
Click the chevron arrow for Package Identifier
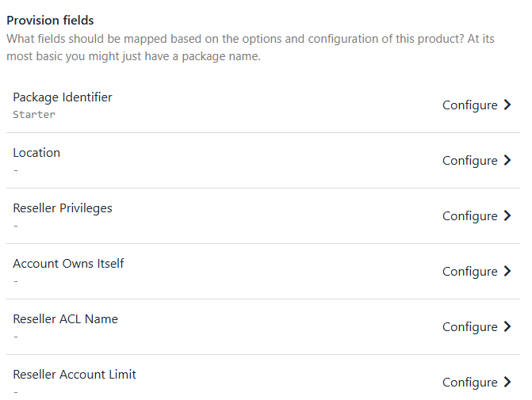pyautogui.click(x=507, y=105)
